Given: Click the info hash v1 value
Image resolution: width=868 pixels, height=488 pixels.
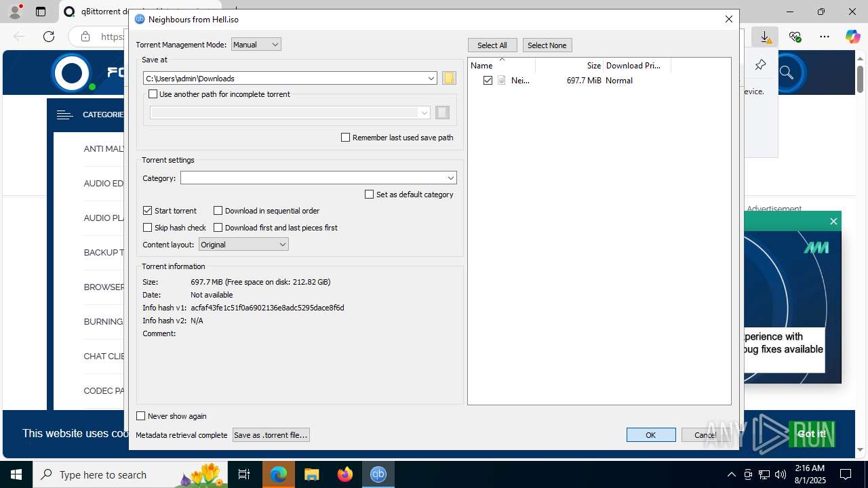Looking at the screenshot, I should click(x=267, y=308).
